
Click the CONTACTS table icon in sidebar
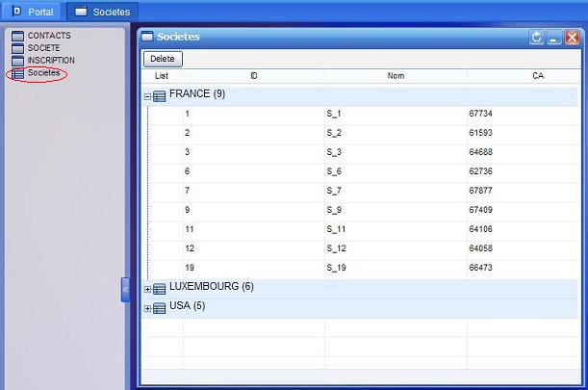click(18, 36)
